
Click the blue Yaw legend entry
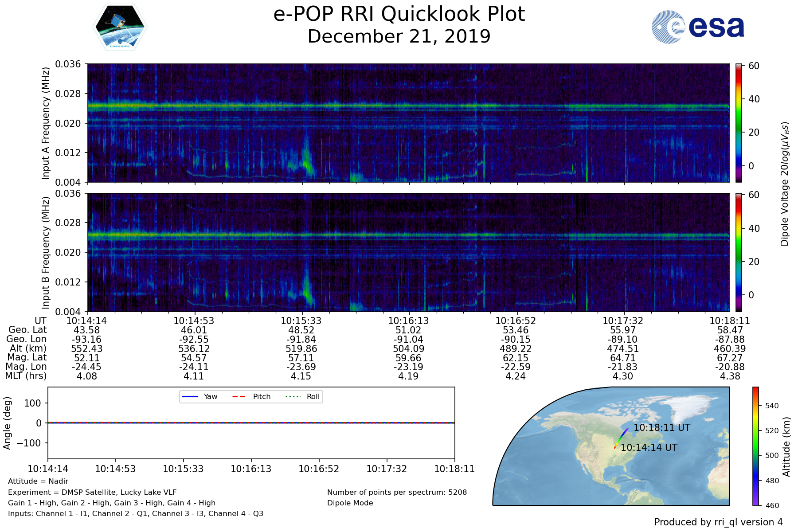[199, 396]
